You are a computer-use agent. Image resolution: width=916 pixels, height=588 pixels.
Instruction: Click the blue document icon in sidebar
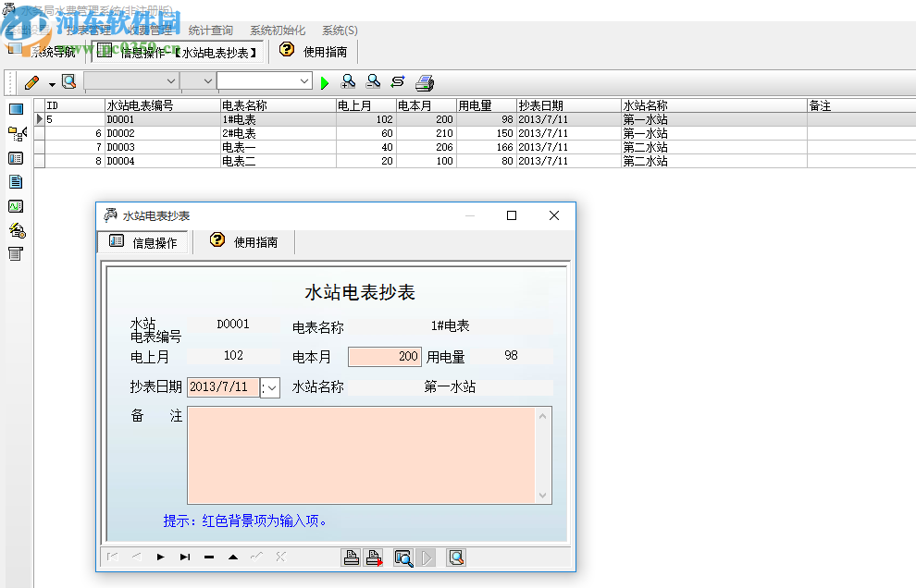[16, 182]
